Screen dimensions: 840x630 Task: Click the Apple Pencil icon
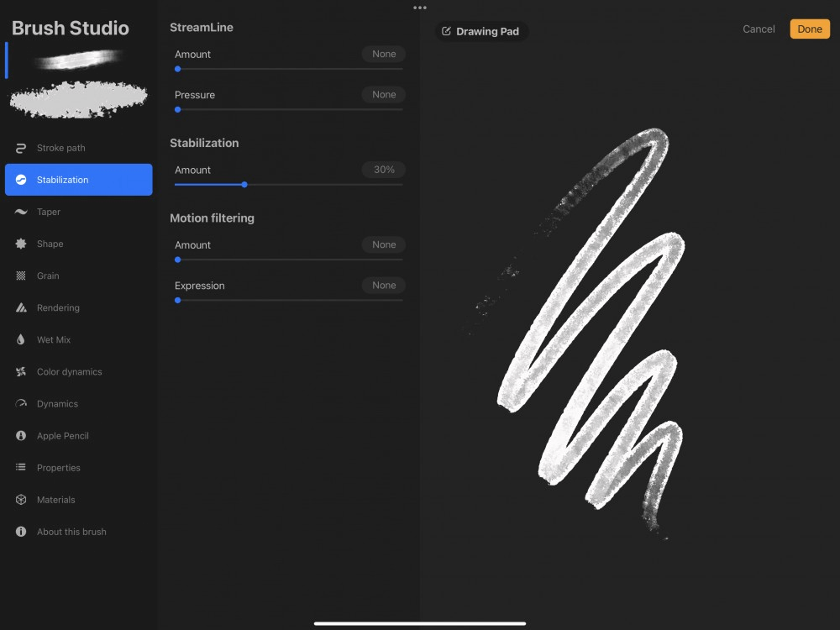(x=21, y=435)
